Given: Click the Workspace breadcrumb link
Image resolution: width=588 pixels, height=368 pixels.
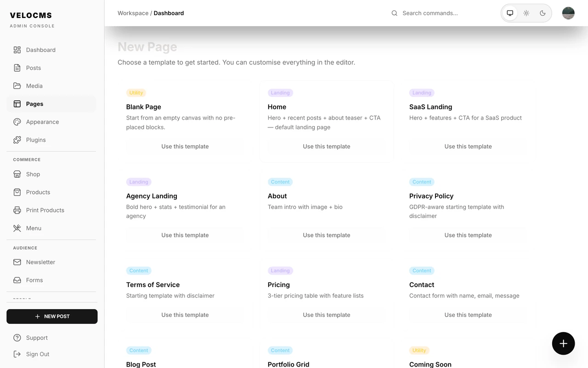Looking at the screenshot, I should (133, 13).
